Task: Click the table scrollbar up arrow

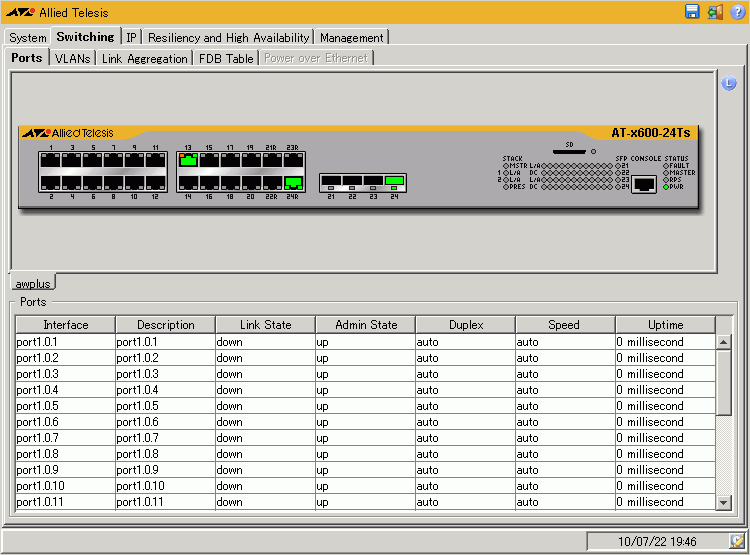Action: point(724,342)
